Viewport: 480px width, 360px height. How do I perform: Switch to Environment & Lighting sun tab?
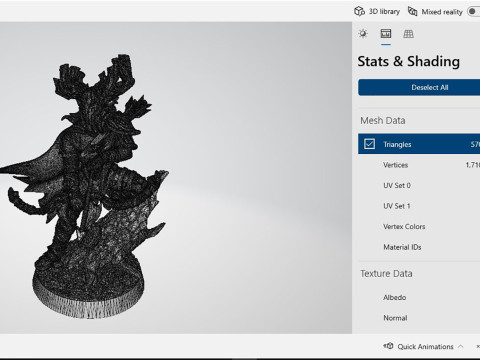point(363,34)
